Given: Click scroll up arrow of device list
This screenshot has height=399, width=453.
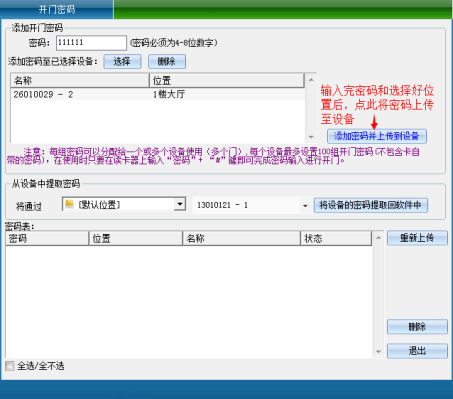Looking at the screenshot, I should tap(311, 79).
